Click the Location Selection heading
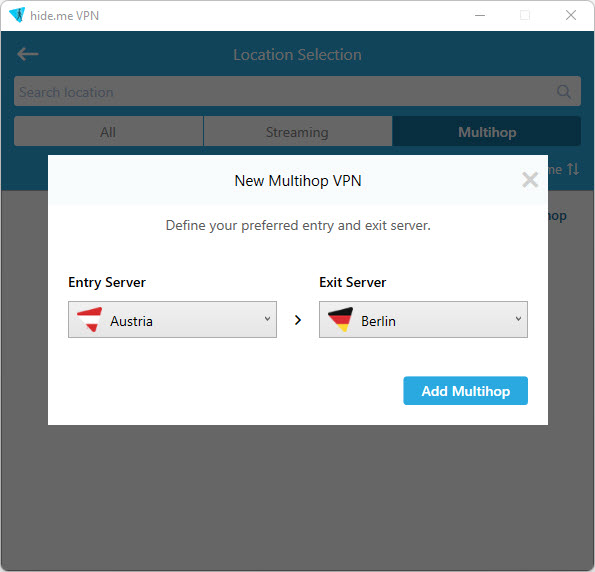595x572 pixels. click(x=298, y=55)
